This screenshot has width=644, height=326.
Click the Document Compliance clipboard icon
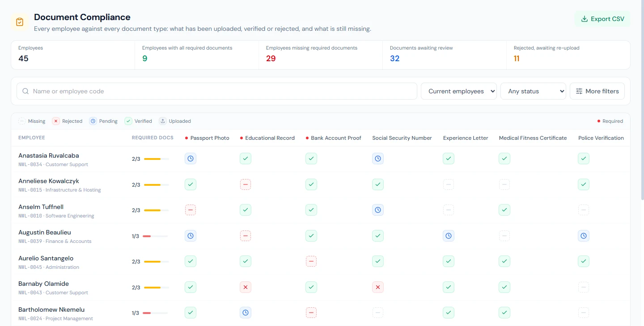click(x=20, y=22)
